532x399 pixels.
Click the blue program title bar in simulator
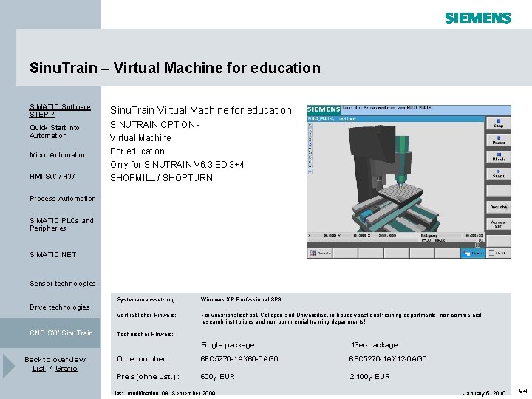[x=396, y=119]
